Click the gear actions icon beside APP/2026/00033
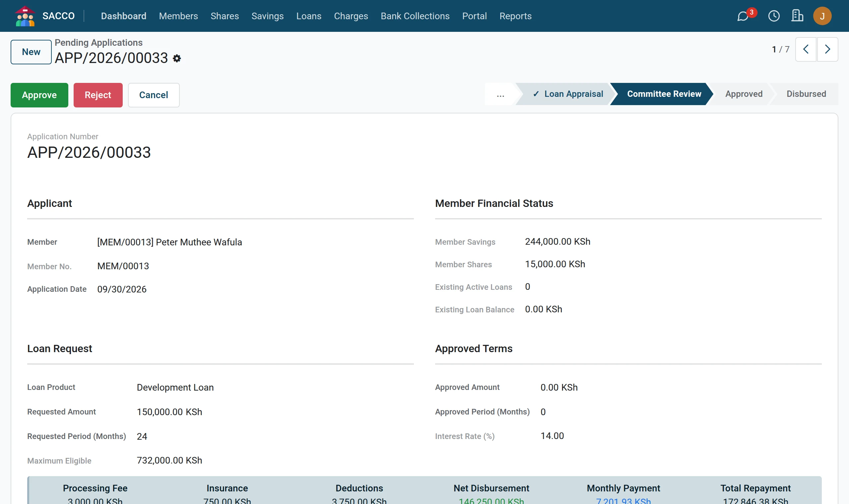 (x=176, y=58)
